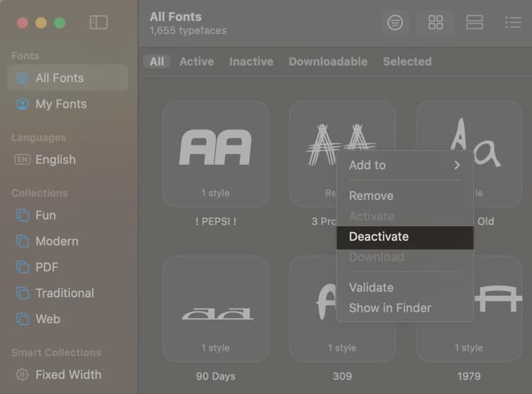
Task: Open the Traditional collection
Action: click(68, 293)
